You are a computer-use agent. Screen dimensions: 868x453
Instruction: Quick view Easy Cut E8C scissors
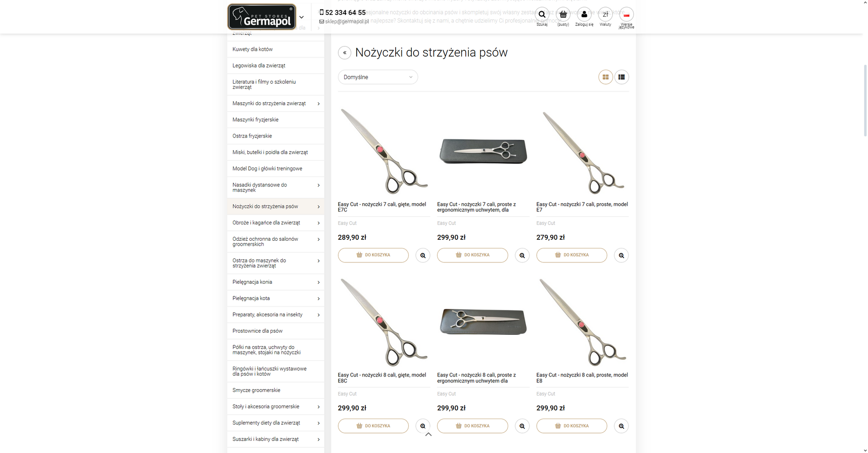pyautogui.click(x=423, y=426)
